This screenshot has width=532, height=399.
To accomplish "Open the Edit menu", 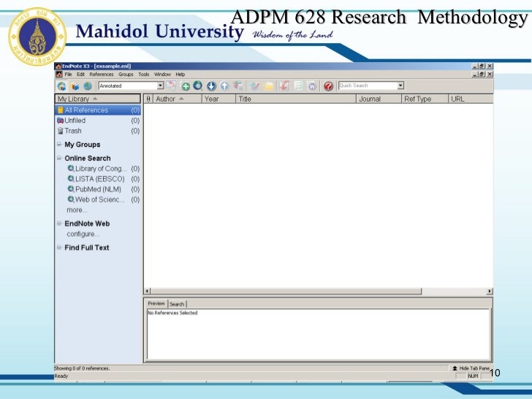I will (80, 75).
